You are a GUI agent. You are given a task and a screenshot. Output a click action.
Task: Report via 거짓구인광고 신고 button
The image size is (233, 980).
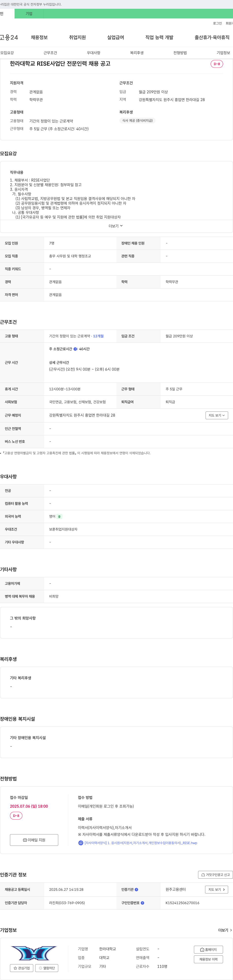(215, 875)
